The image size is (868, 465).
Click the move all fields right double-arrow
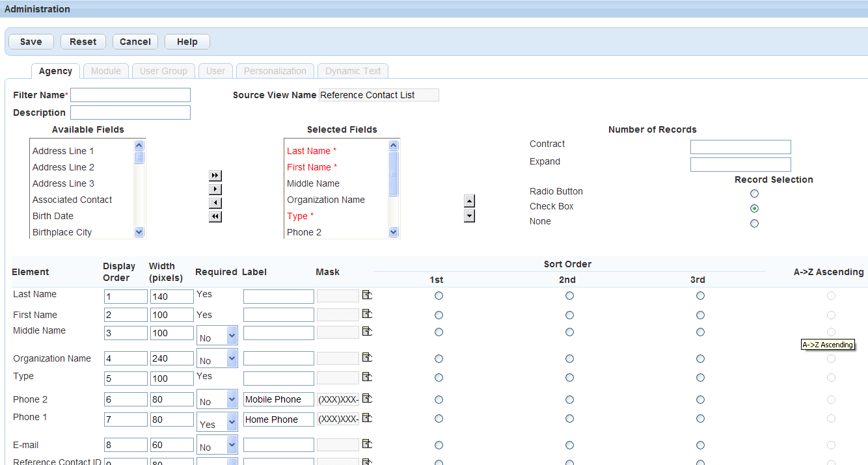[215, 176]
